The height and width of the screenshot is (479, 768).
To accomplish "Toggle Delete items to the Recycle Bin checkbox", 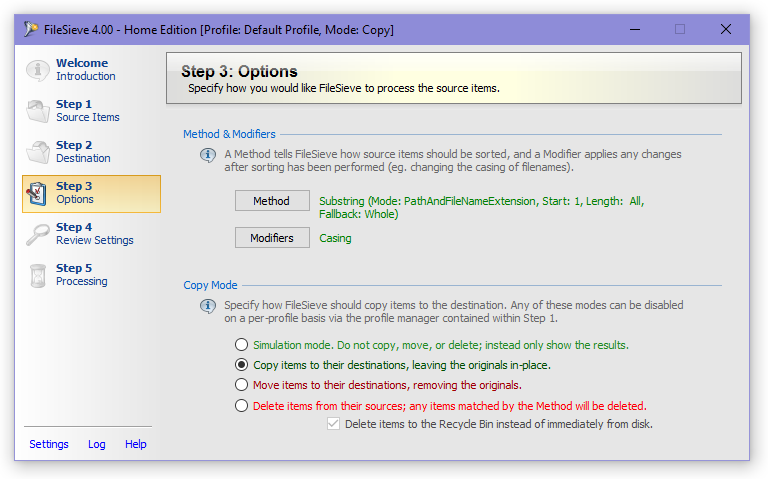I will click(x=333, y=424).
